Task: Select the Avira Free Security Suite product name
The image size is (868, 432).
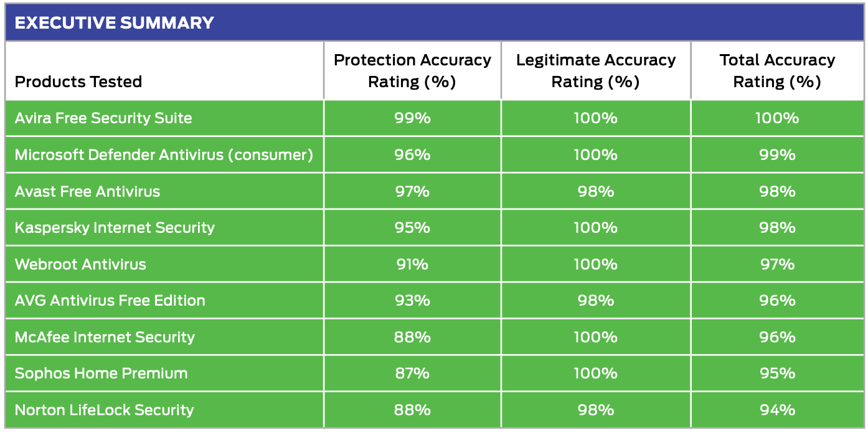Action: (x=103, y=118)
